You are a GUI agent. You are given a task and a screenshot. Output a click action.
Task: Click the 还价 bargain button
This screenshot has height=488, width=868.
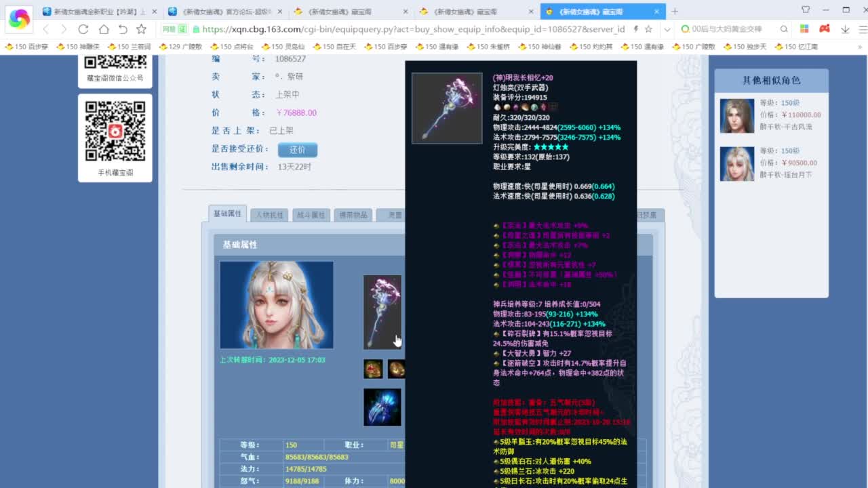point(298,150)
